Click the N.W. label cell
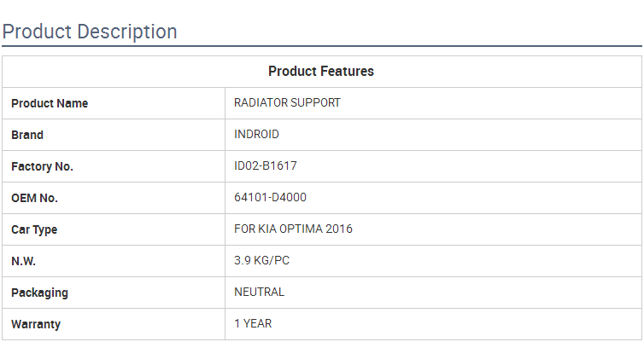Screen dimensions: 644x342 coord(23,261)
